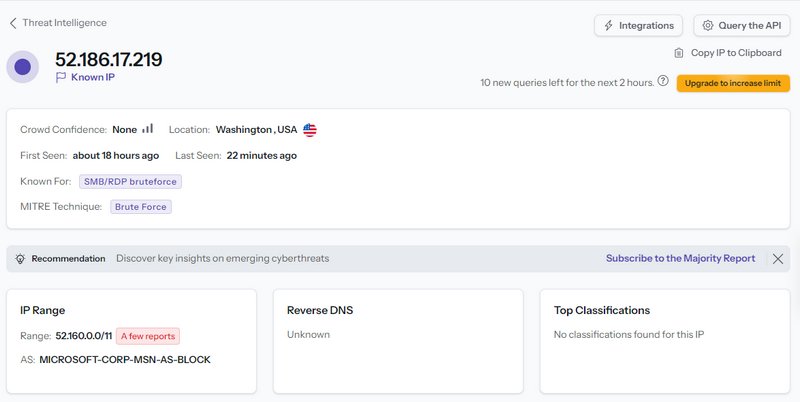800x402 pixels.
Task: Go back to Threat Intelligence
Action: pos(64,23)
